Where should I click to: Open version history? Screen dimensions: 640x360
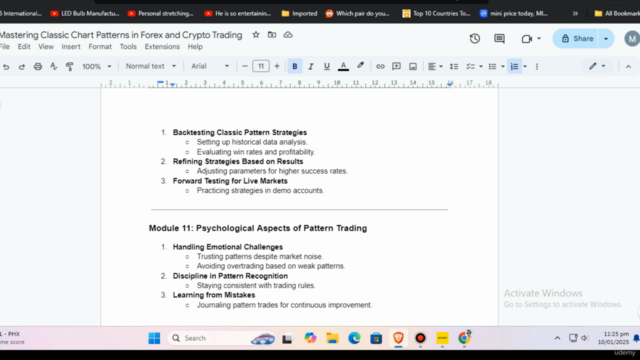coord(475,39)
